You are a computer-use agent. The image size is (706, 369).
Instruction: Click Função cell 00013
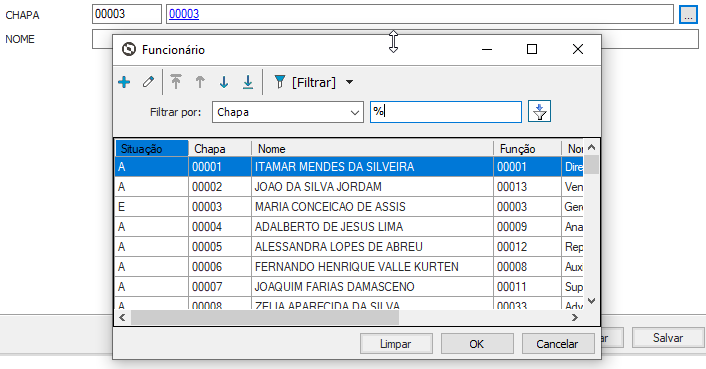[x=527, y=186]
